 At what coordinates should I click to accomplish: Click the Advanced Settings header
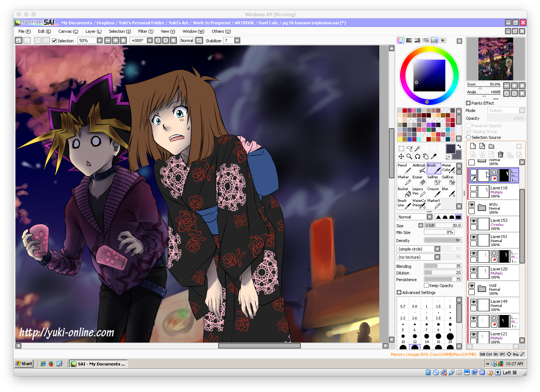(417, 292)
